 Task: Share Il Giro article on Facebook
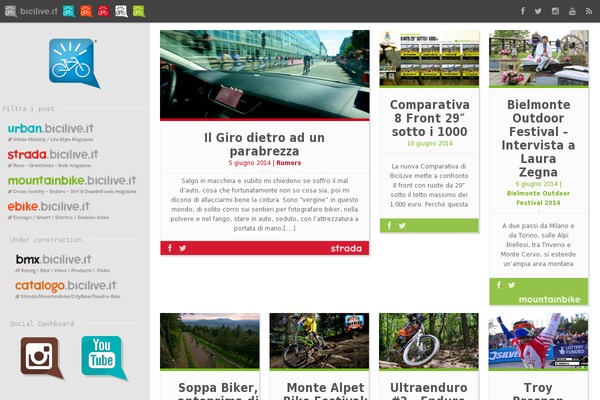click(x=170, y=248)
